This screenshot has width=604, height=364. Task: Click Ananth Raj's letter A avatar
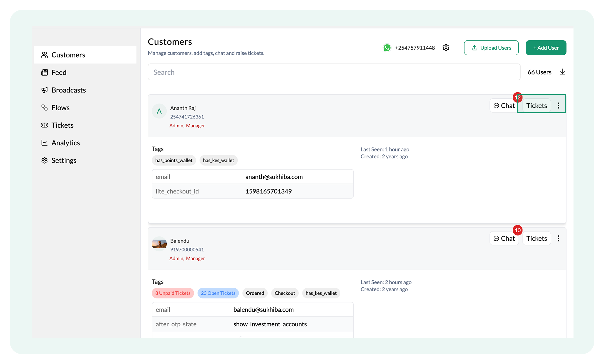click(159, 111)
